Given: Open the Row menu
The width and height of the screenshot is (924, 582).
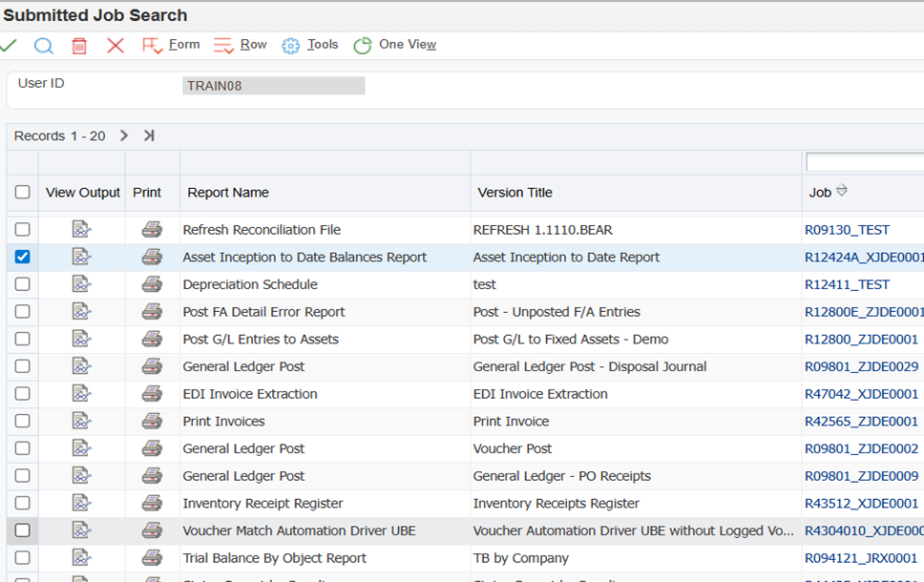Looking at the screenshot, I should tap(241, 46).
